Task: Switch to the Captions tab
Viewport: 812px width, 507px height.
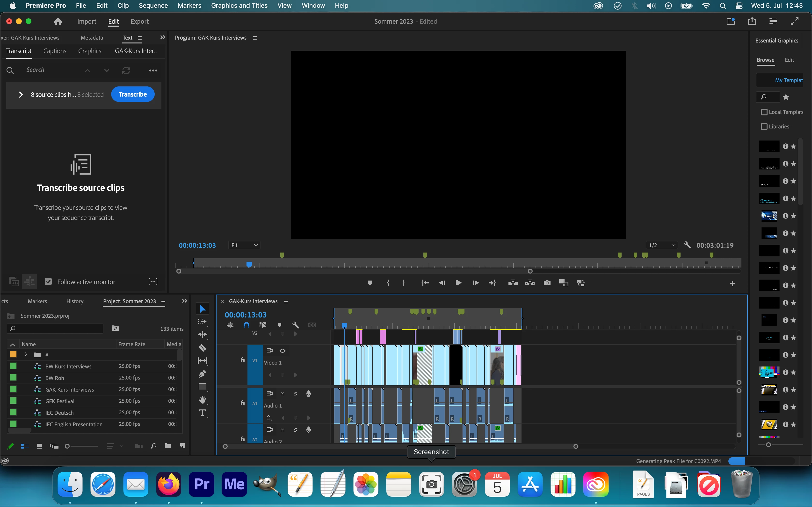Action: 55,51
